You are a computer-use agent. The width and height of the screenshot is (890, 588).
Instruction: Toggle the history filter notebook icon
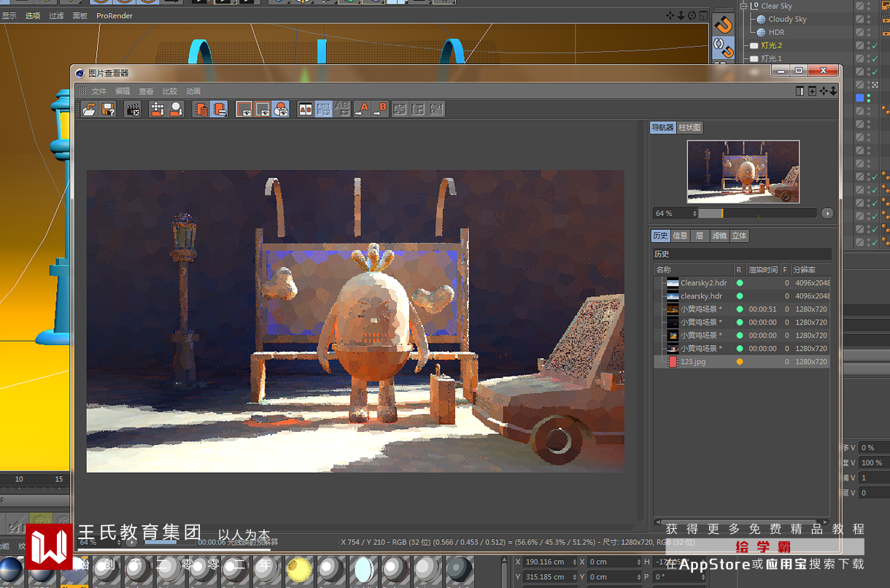(219, 109)
